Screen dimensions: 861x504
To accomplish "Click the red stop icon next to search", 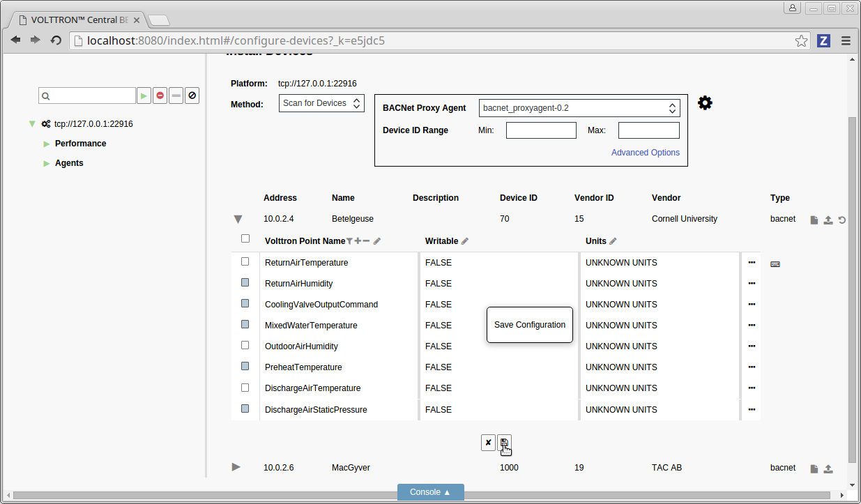I will pos(160,96).
